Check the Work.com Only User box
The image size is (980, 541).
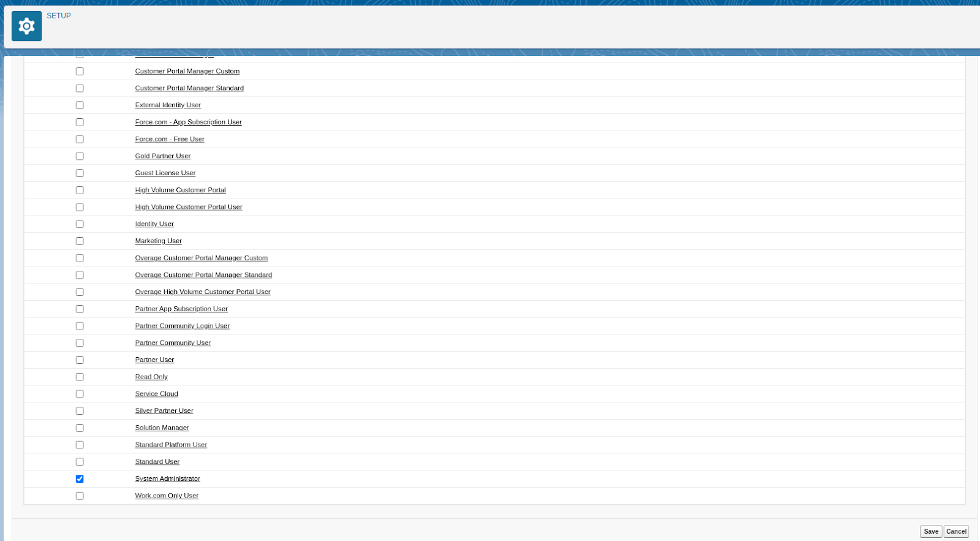[80, 496]
